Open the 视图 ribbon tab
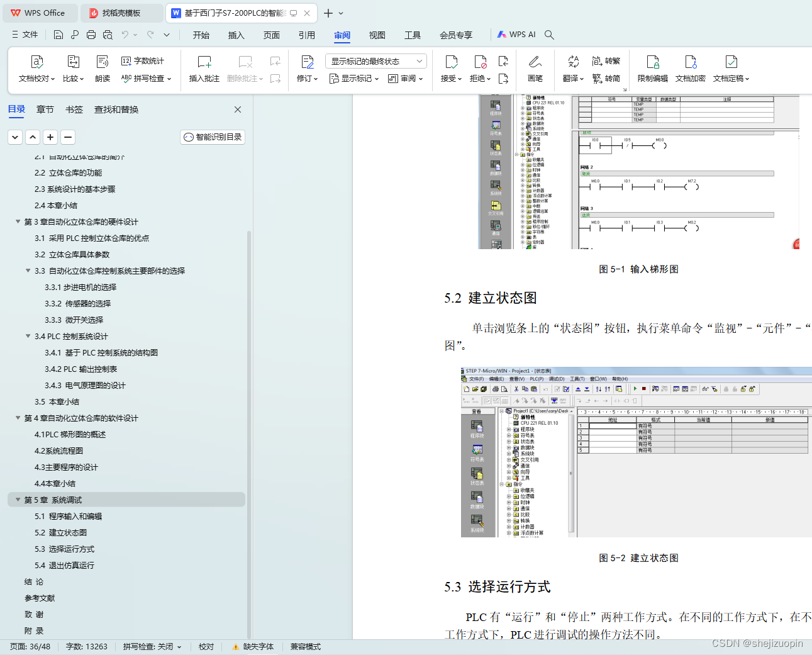 tap(377, 35)
